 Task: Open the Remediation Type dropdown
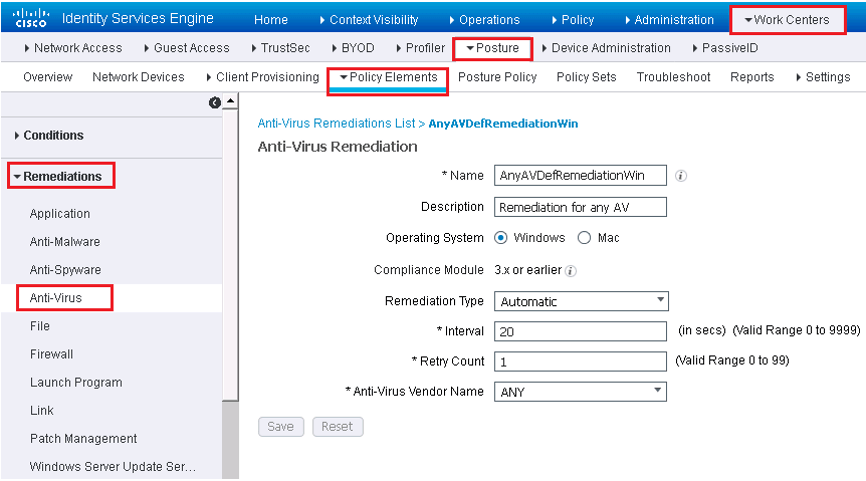click(x=581, y=301)
